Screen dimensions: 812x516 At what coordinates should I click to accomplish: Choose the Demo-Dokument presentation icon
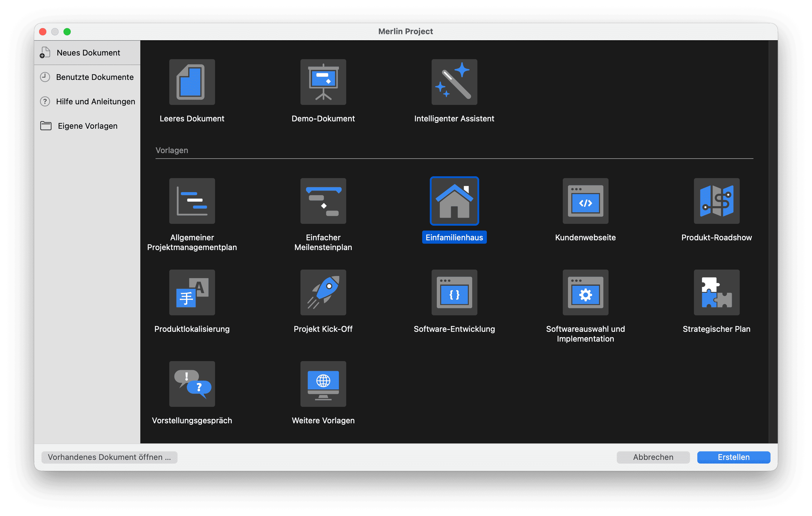tap(323, 82)
